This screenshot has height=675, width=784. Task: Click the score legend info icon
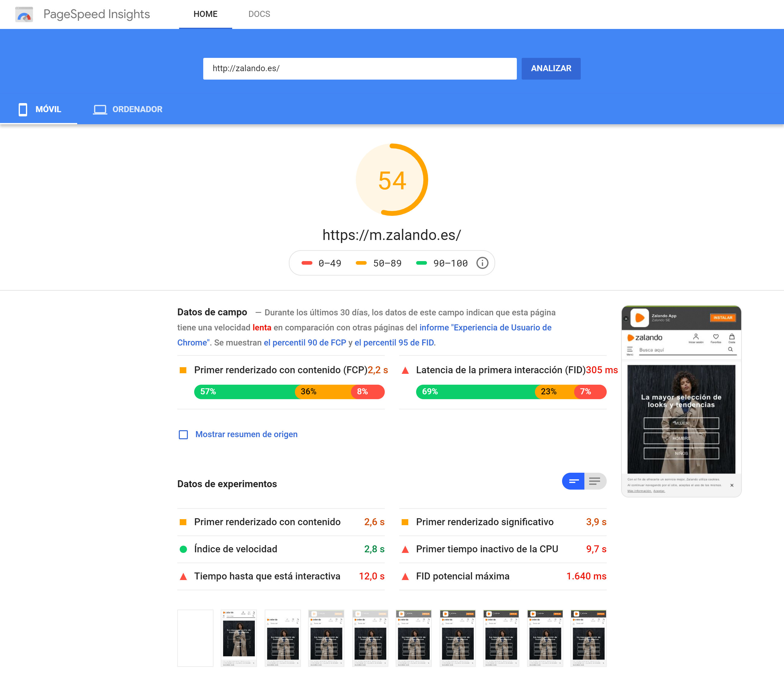pos(482,263)
